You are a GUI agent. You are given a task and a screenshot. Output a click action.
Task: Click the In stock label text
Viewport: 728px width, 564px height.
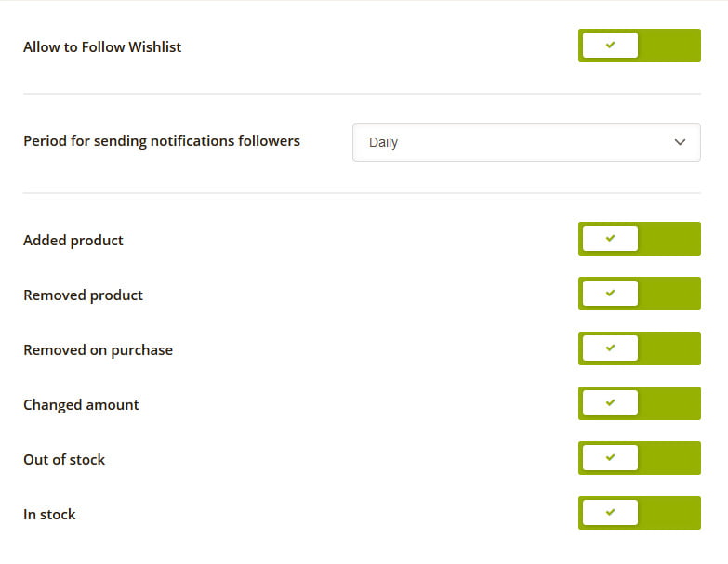(x=49, y=514)
